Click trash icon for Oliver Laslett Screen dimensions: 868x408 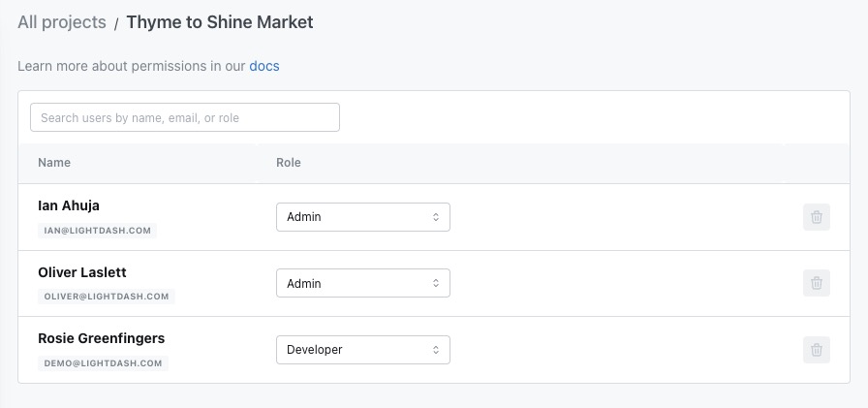[x=816, y=283]
